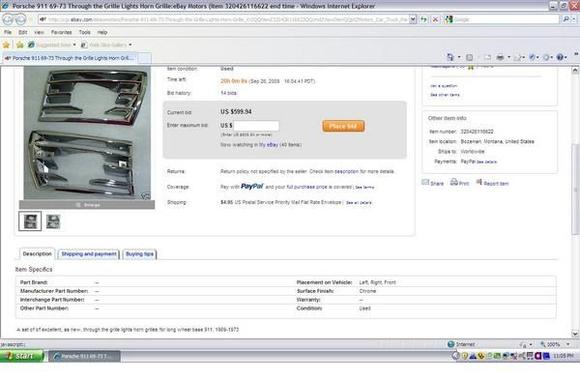Viewport: 580px width, 383px height.
Task: Click the Enlarge button under the image
Action: click(87, 205)
